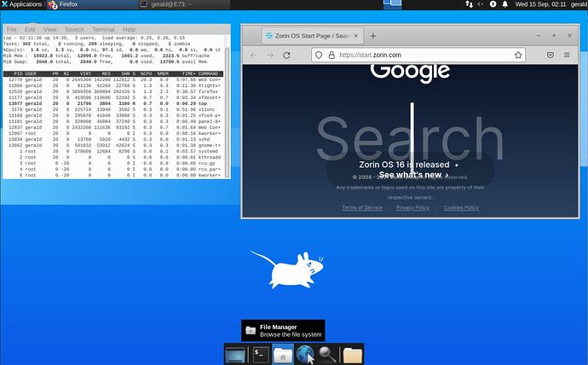Viewport: 588px width, 365px height.
Task: Select the Xtightv+ process row
Action: (x=112, y=85)
